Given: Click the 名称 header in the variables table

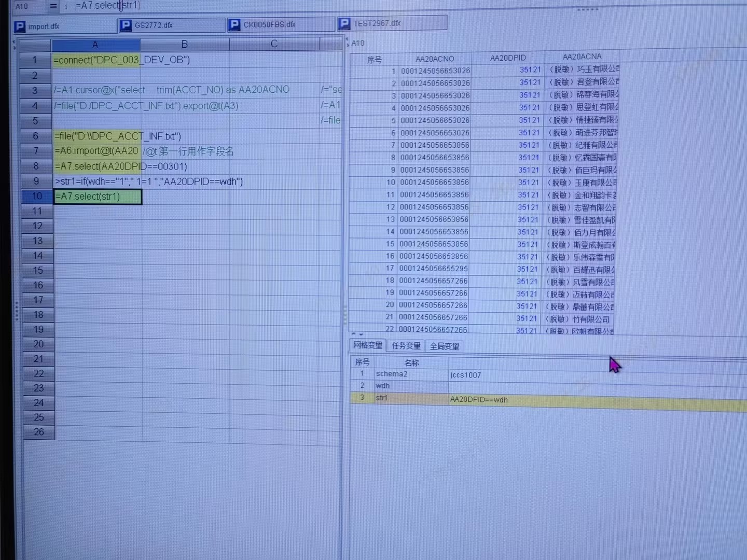Looking at the screenshot, I should (x=411, y=362).
